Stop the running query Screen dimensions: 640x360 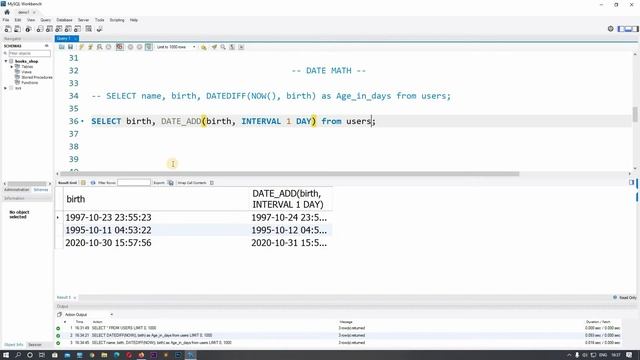[109, 47]
